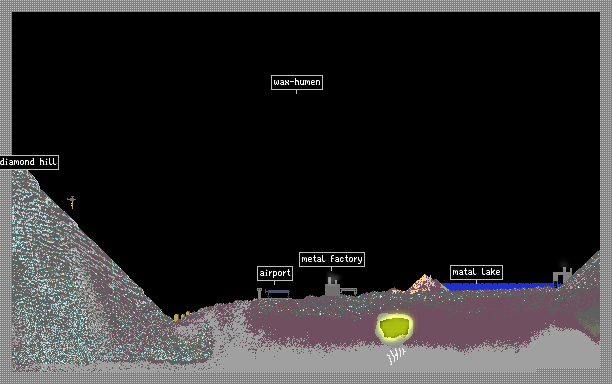612x384 pixels.
Task: Click the "airport" sign label
Action: pos(275,273)
